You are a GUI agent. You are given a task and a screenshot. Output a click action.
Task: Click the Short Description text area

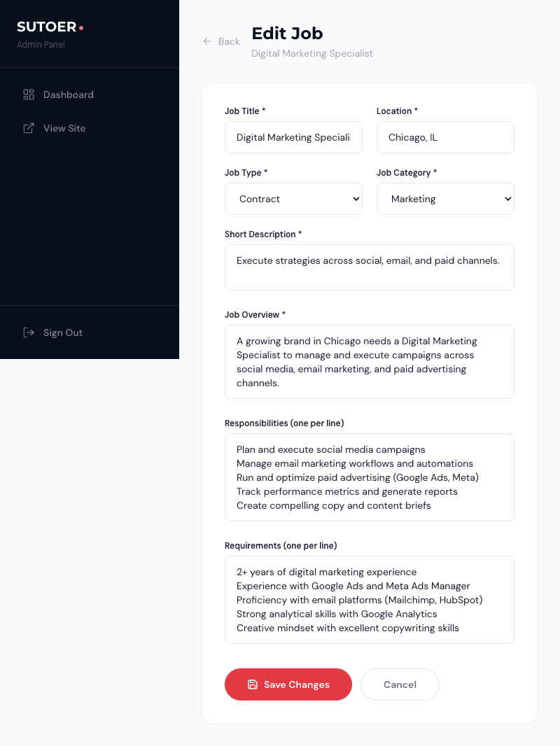(x=370, y=267)
